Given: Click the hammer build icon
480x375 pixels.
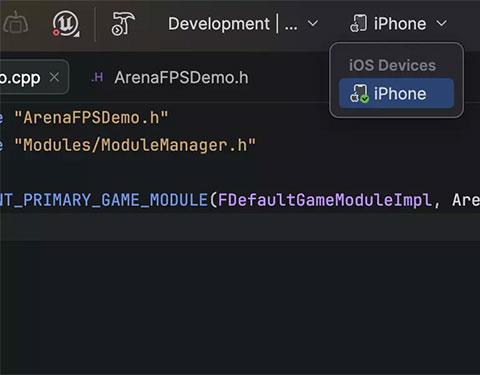Looking at the screenshot, I should coord(123,24).
